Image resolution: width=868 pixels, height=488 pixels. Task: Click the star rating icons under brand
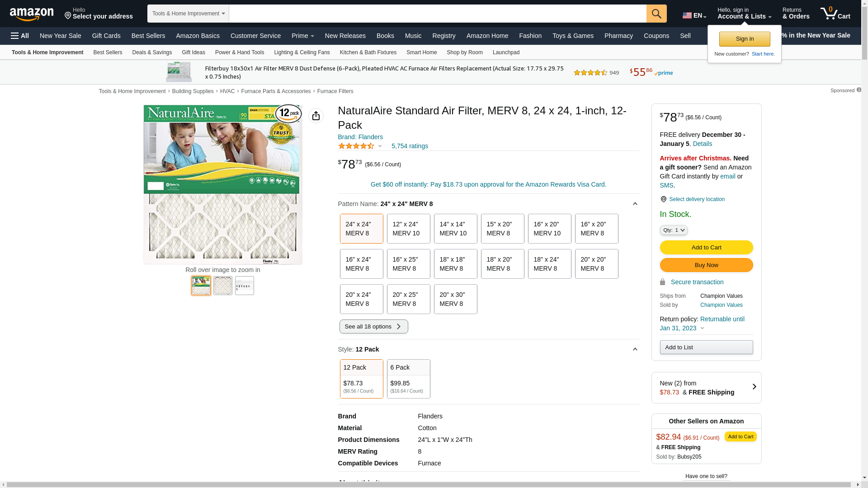[356, 146]
